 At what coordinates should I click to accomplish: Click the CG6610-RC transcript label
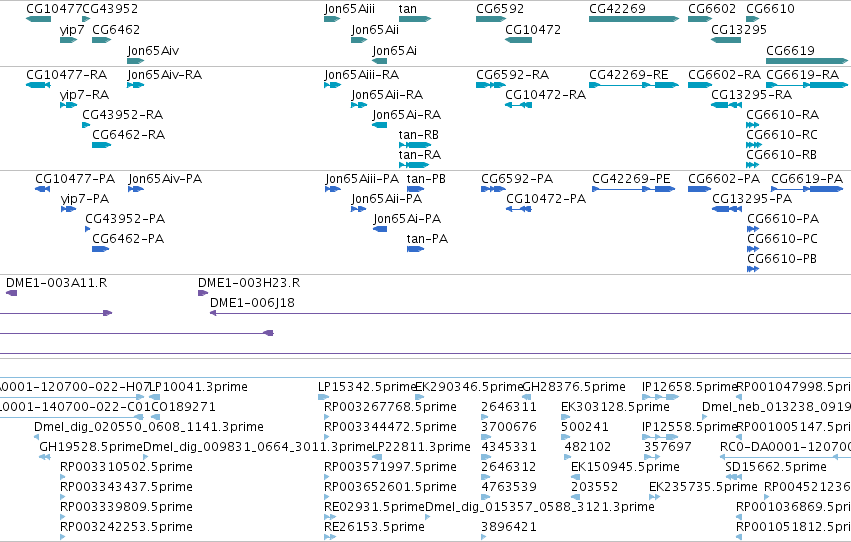point(782,135)
